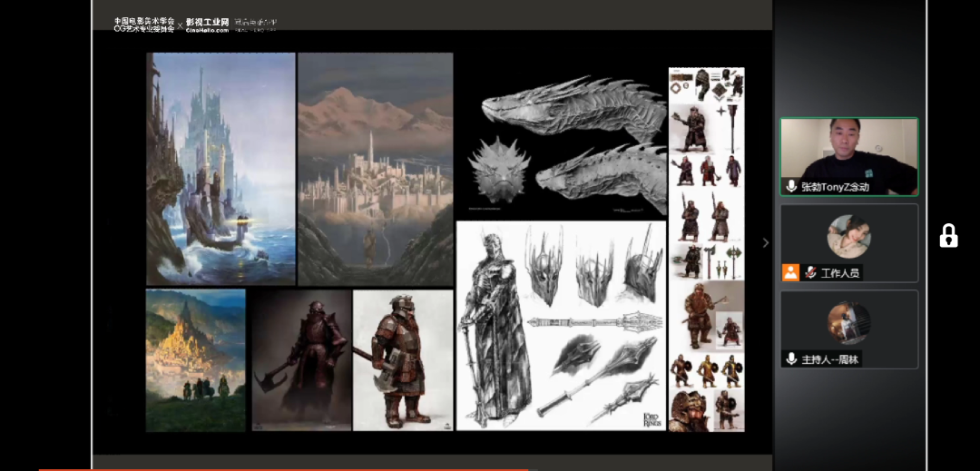Click the microphone icon beside 张勃TonyZ念动
The width and height of the screenshot is (980, 471).
[791, 187]
